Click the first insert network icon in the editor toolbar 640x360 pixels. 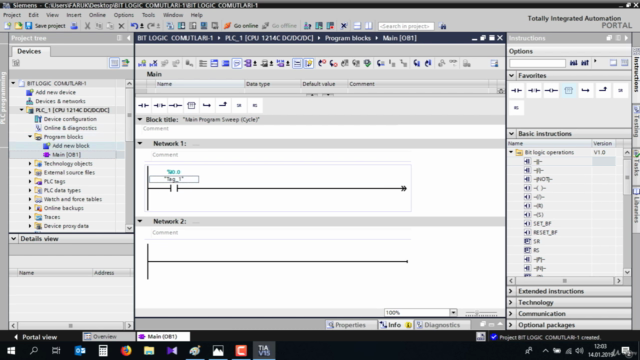(142, 63)
